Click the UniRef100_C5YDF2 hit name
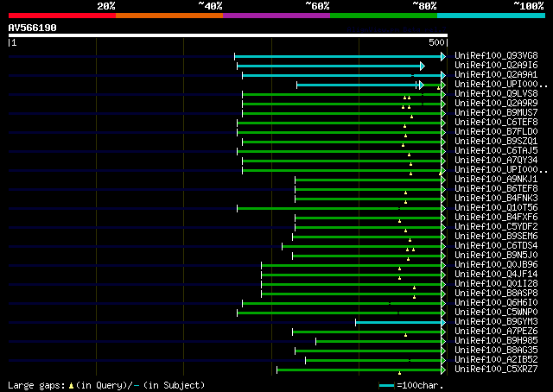The height and width of the screenshot is (392, 553). coord(496,227)
